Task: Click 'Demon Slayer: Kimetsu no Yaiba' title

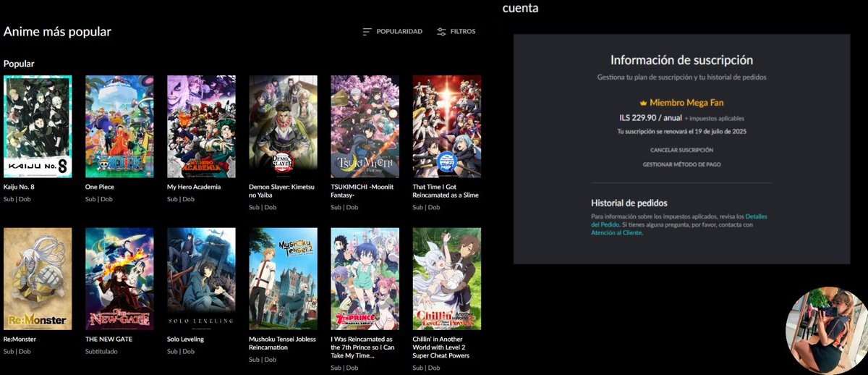Action: pos(282,191)
